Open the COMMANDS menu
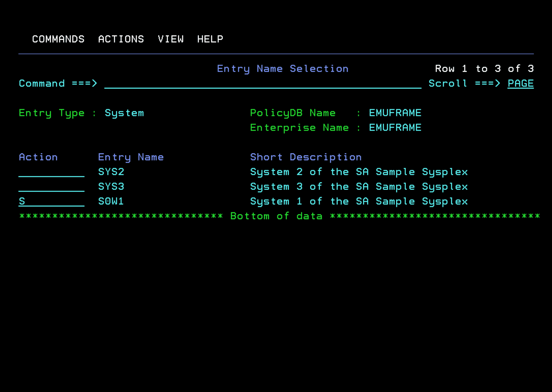 click(58, 39)
